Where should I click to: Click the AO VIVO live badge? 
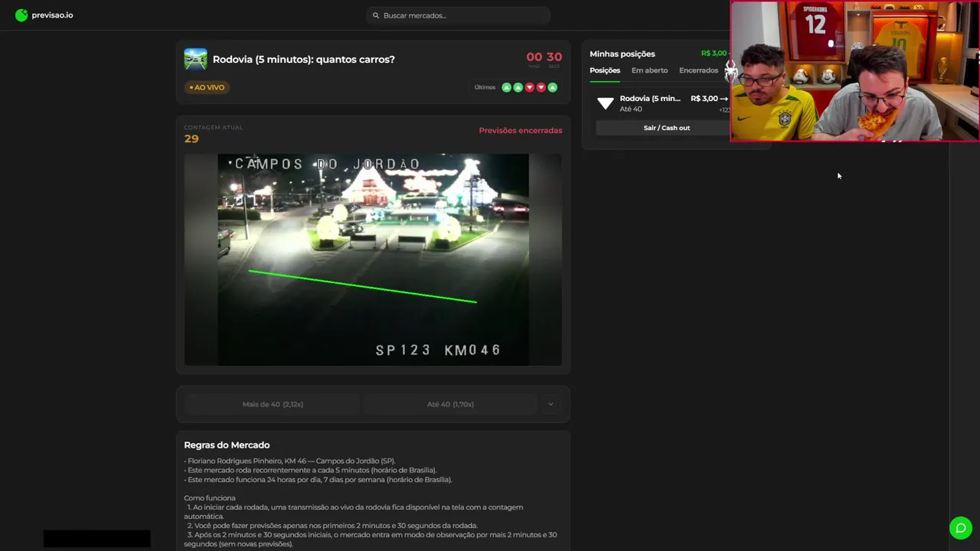[x=207, y=87]
